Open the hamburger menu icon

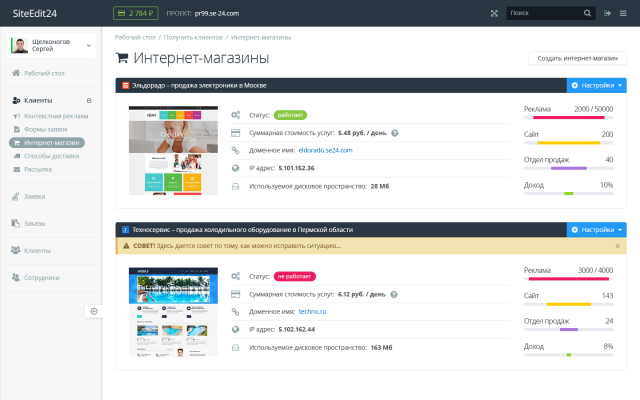(x=623, y=13)
